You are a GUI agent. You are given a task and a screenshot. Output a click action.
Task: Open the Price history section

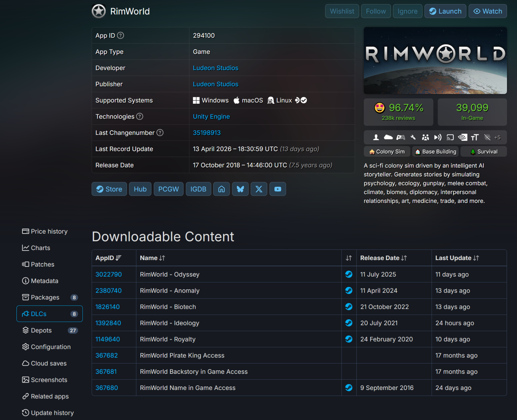click(49, 231)
